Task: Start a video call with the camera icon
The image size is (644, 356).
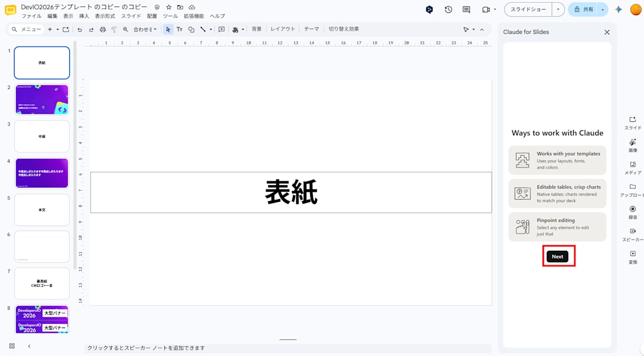Action: pyautogui.click(x=486, y=10)
